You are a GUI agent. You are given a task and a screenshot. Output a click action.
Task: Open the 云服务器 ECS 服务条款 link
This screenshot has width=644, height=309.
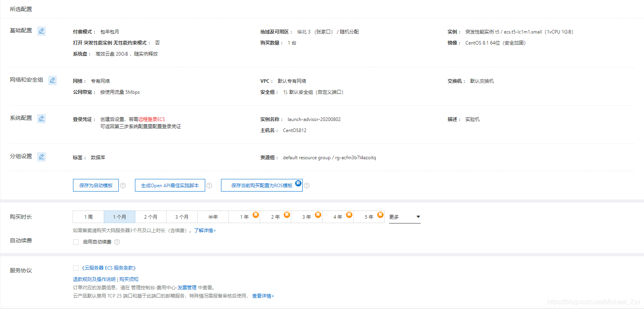coord(109,268)
